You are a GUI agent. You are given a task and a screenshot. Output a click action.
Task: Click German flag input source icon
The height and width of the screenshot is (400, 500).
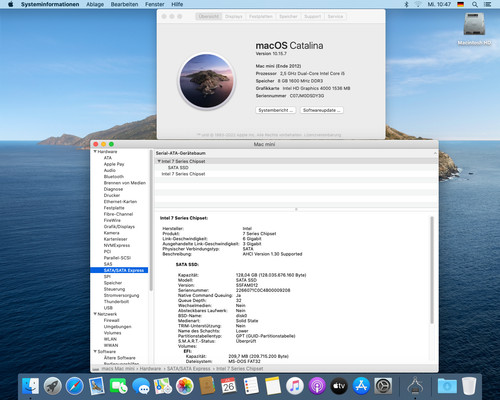tap(461, 4)
